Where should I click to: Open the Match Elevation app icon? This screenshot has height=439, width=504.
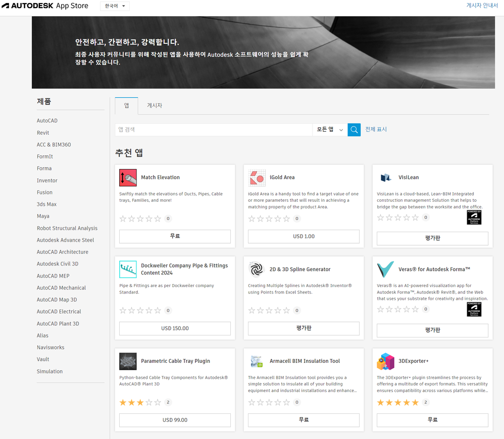(x=128, y=178)
